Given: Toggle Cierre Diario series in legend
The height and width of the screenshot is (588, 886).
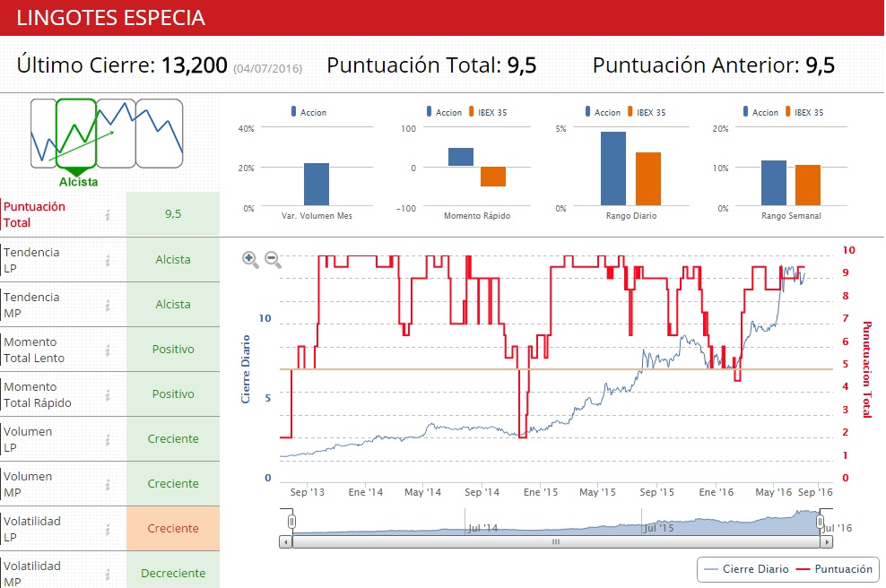Looking at the screenshot, I should point(747,569).
